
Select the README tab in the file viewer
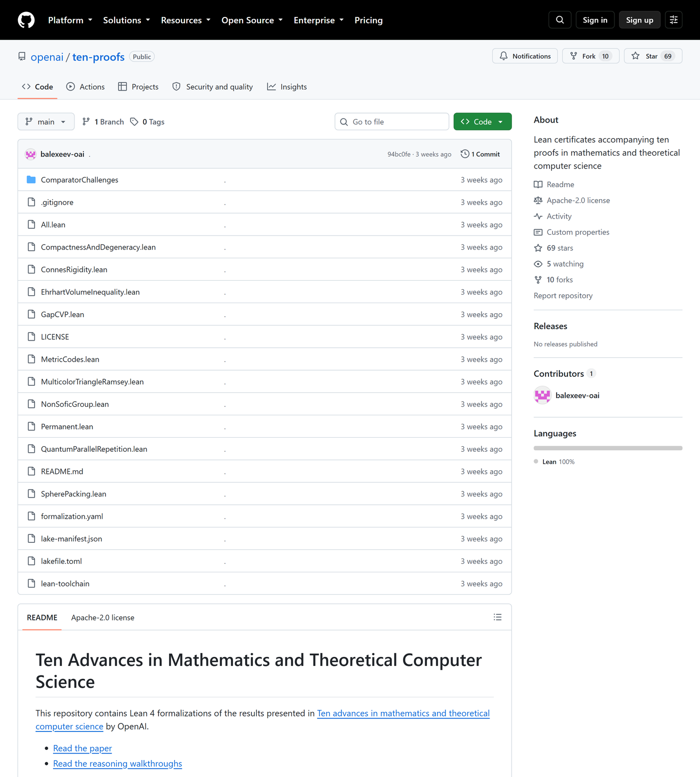[x=42, y=617]
